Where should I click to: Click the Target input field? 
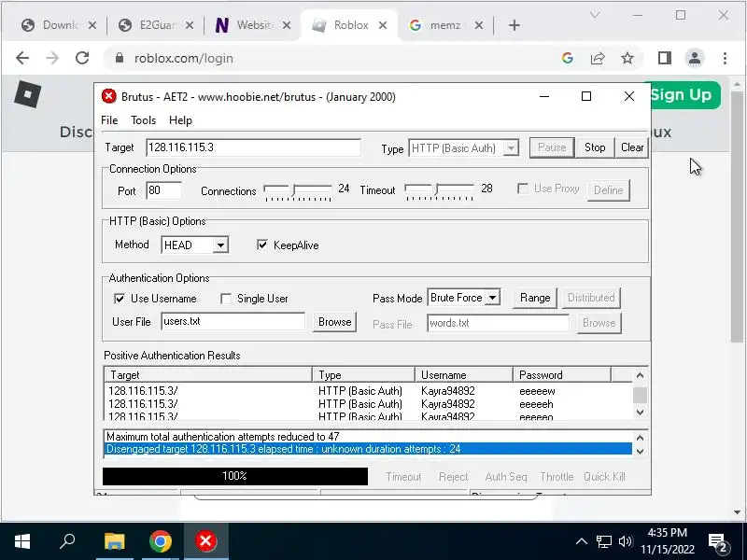click(253, 147)
